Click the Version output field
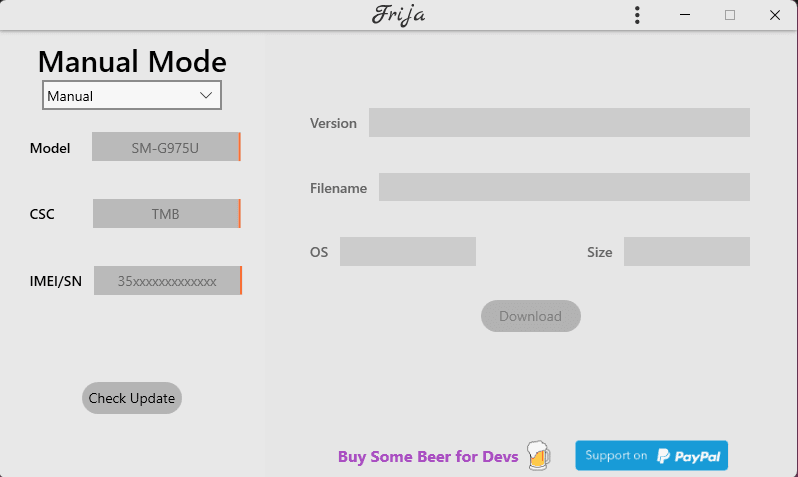 point(559,122)
